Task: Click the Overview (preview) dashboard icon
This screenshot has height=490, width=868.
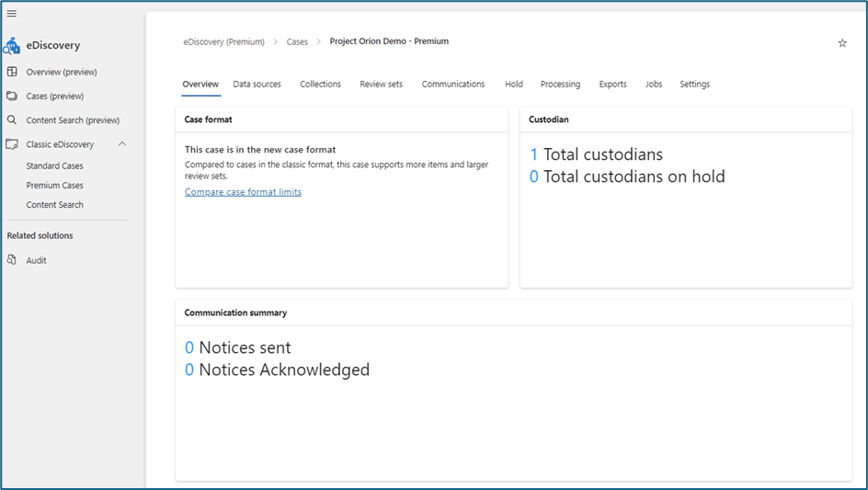Action: 12,72
